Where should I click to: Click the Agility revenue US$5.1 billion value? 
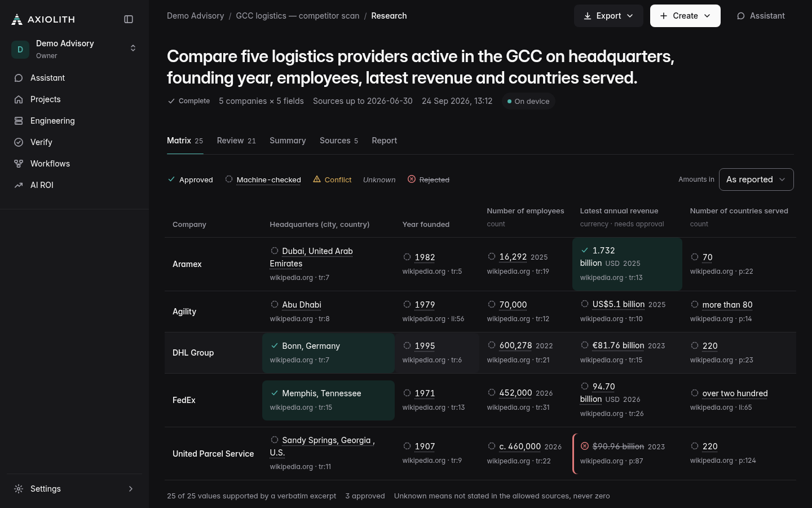(x=619, y=304)
